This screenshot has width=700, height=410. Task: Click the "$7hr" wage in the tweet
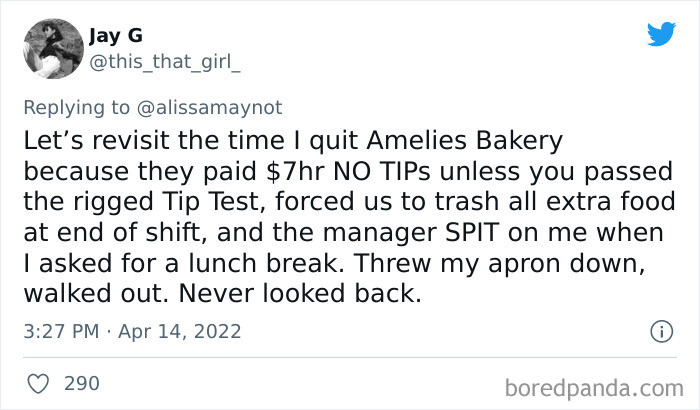(x=295, y=172)
